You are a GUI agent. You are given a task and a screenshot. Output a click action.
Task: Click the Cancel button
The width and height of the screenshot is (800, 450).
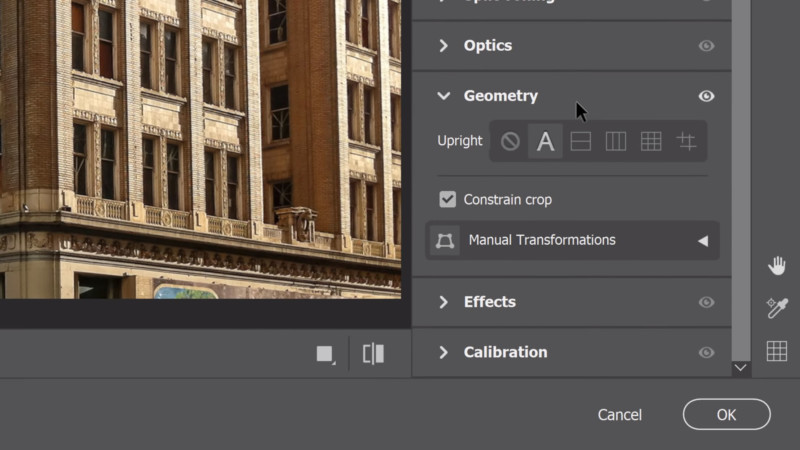pyautogui.click(x=620, y=415)
